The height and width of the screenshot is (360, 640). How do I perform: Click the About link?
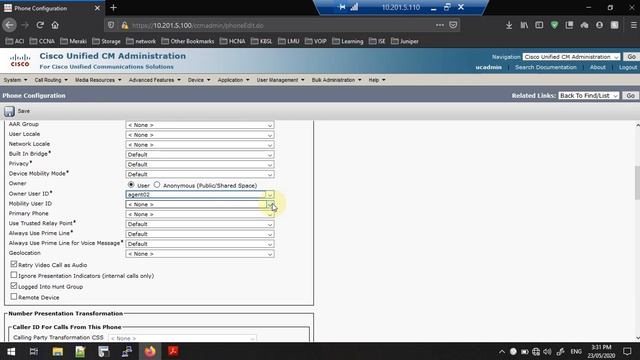pos(598,67)
